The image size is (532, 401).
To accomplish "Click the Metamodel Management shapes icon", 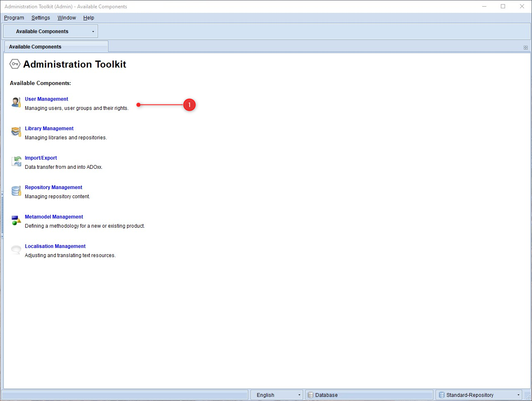I will [16, 220].
